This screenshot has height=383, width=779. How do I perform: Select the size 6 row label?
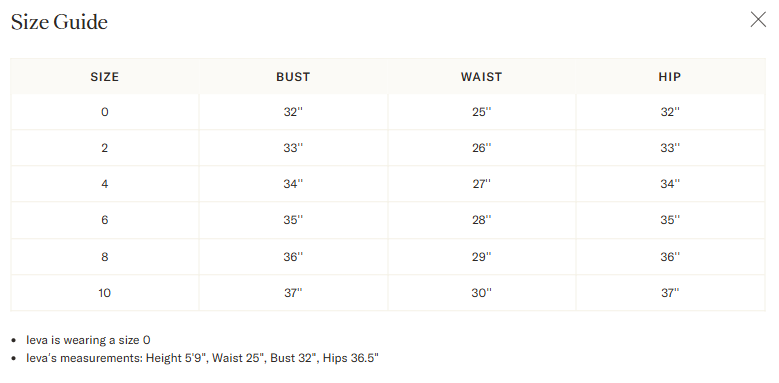point(104,220)
